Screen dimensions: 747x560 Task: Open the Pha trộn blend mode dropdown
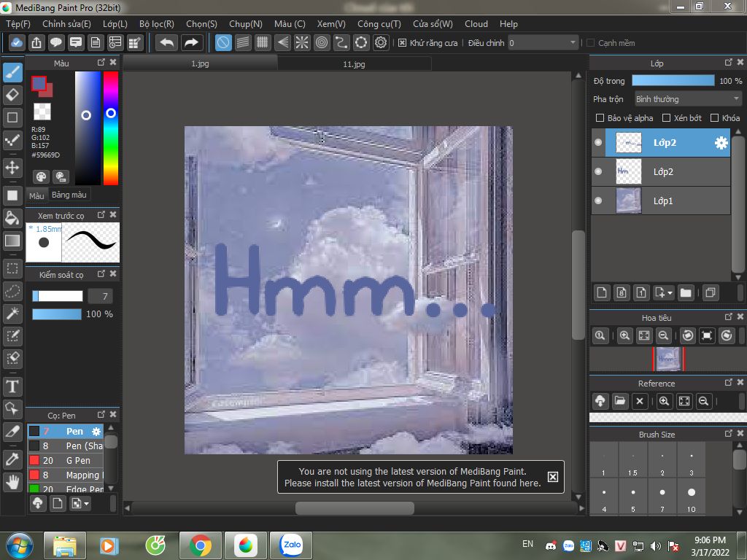pyautogui.click(x=688, y=99)
